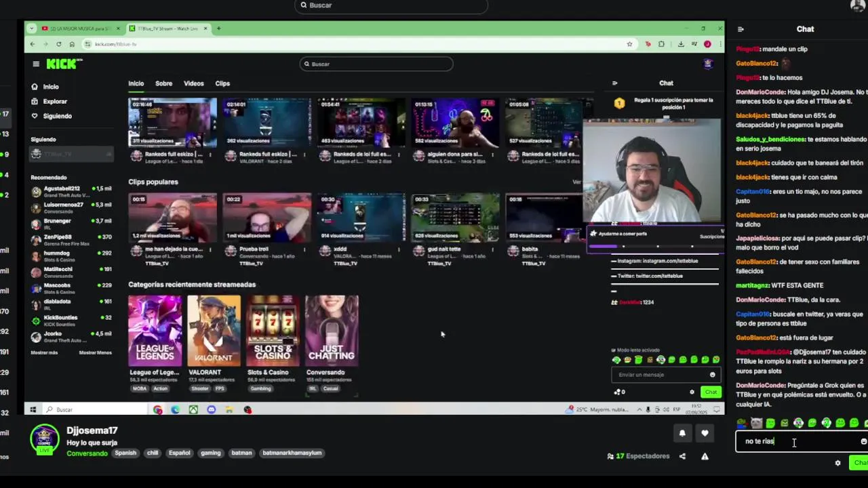This screenshot has height=488, width=868.
Task: Open the Videos tab
Action: pyautogui.click(x=193, y=83)
